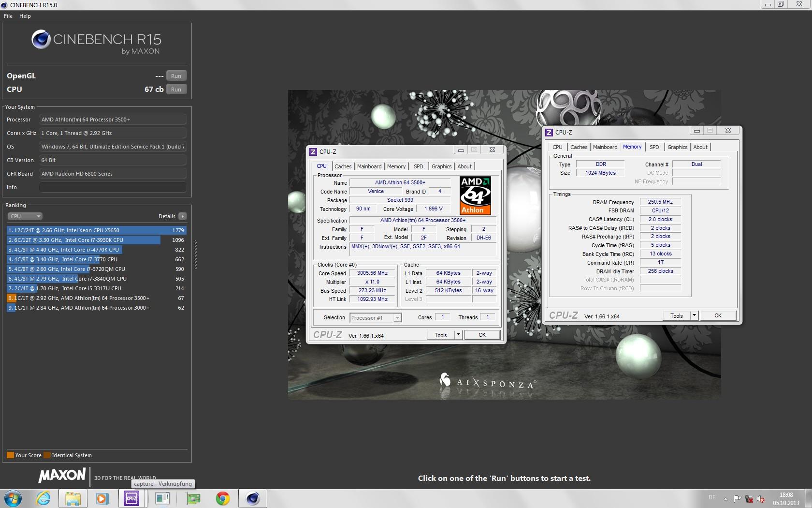Open the Help menu
This screenshot has width=812, height=508.
click(25, 16)
